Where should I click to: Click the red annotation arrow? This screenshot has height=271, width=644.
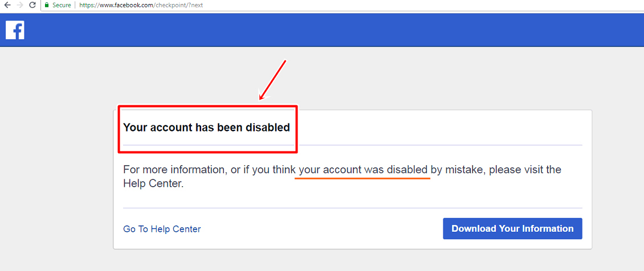[x=272, y=80]
